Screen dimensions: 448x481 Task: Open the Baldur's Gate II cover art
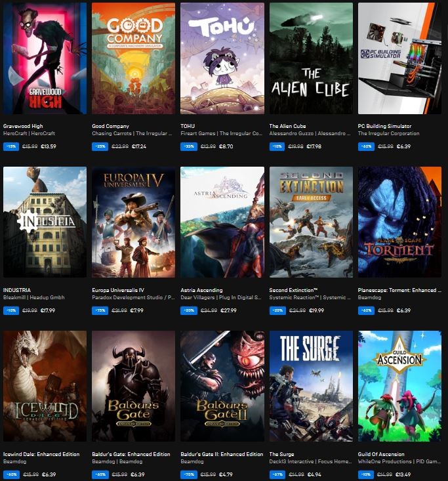pyautogui.click(x=222, y=386)
